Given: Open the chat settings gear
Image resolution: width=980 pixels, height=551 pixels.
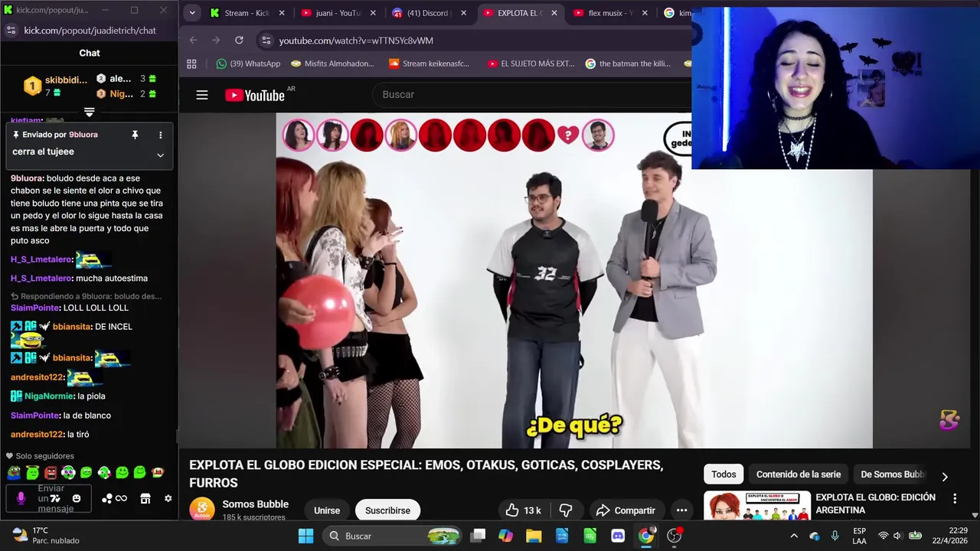Looking at the screenshot, I should point(168,499).
